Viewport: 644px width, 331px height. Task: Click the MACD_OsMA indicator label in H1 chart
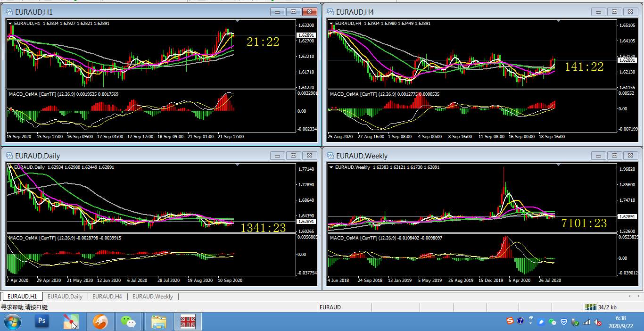63,94
